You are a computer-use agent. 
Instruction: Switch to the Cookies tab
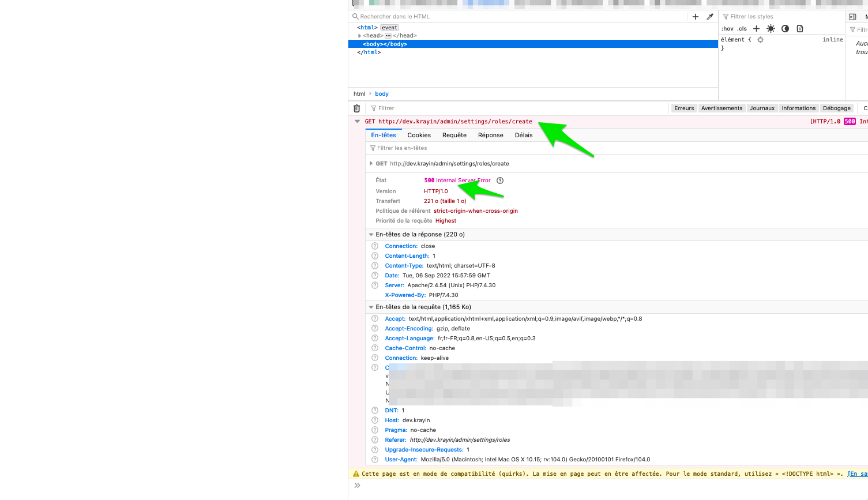click(419, 134)
